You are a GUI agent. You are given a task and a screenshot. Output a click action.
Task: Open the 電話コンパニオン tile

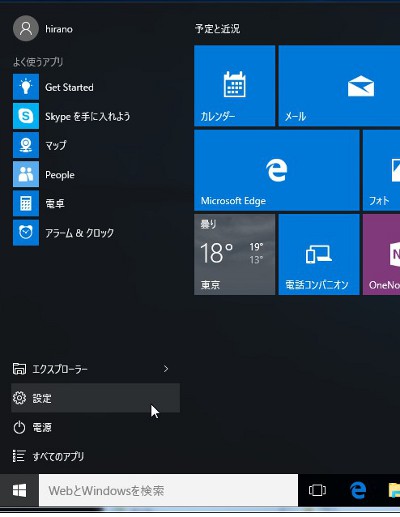(319, 255)
